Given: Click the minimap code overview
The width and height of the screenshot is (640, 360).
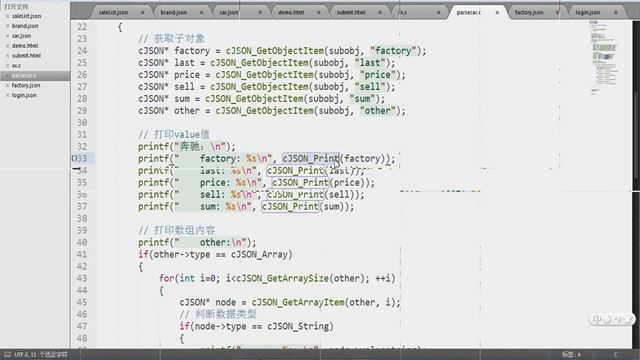Looking at the screenshot, I should [x=604, y=57].
